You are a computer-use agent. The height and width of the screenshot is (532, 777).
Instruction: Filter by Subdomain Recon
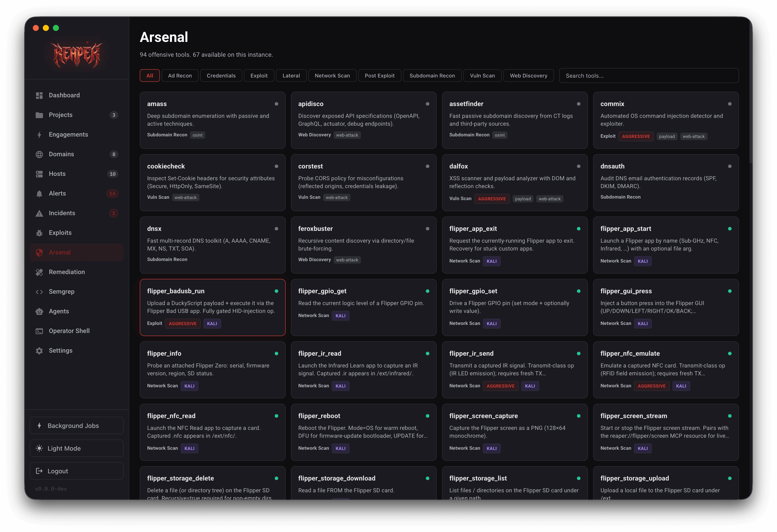click(432, 76)
